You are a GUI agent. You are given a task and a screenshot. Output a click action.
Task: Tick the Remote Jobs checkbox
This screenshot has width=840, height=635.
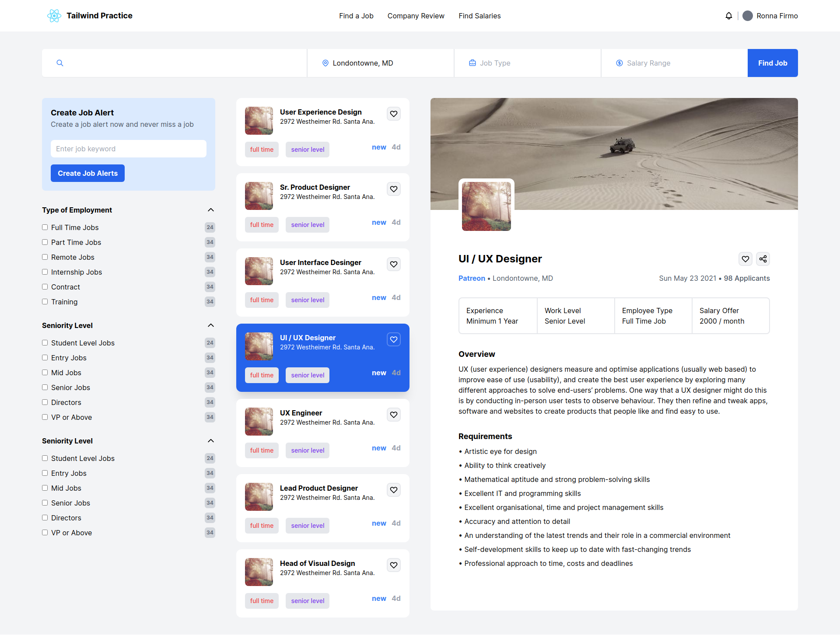(45, 257)
